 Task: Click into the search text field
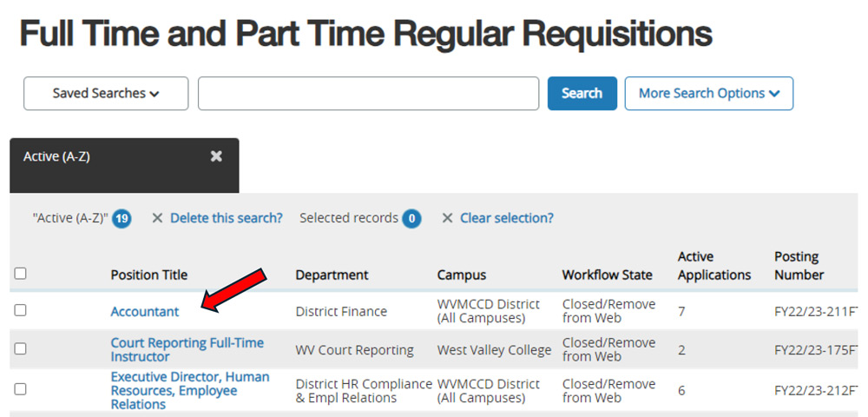tap(369, 93)
